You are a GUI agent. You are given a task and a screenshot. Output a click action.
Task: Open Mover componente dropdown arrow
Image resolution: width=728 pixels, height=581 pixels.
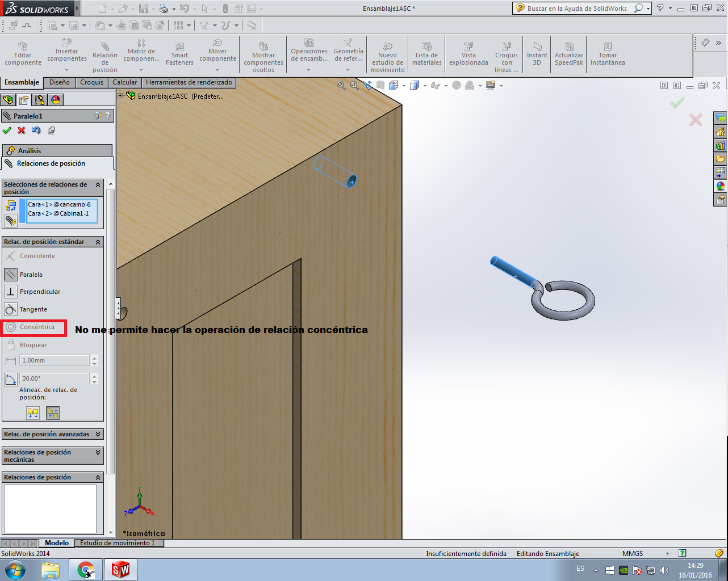tap(217, 70)
